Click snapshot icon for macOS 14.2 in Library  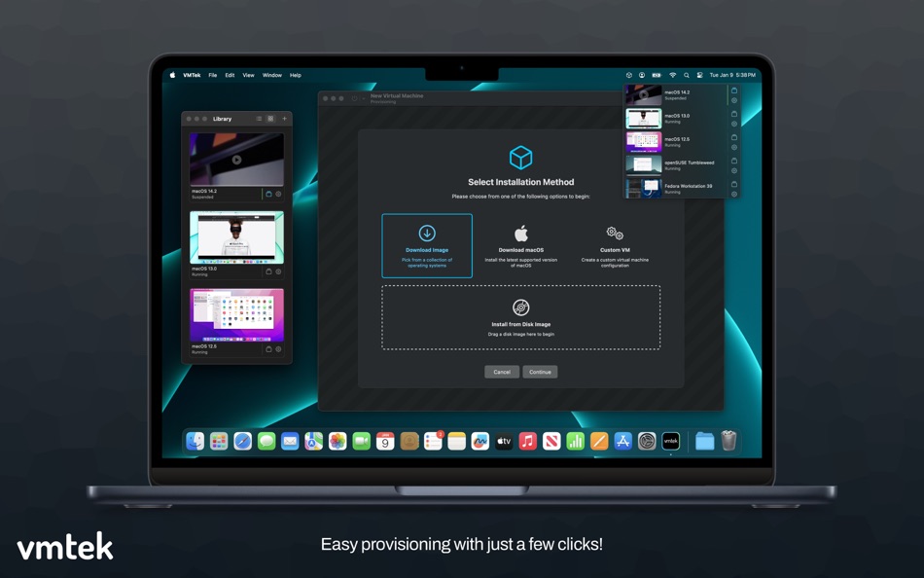268,194
